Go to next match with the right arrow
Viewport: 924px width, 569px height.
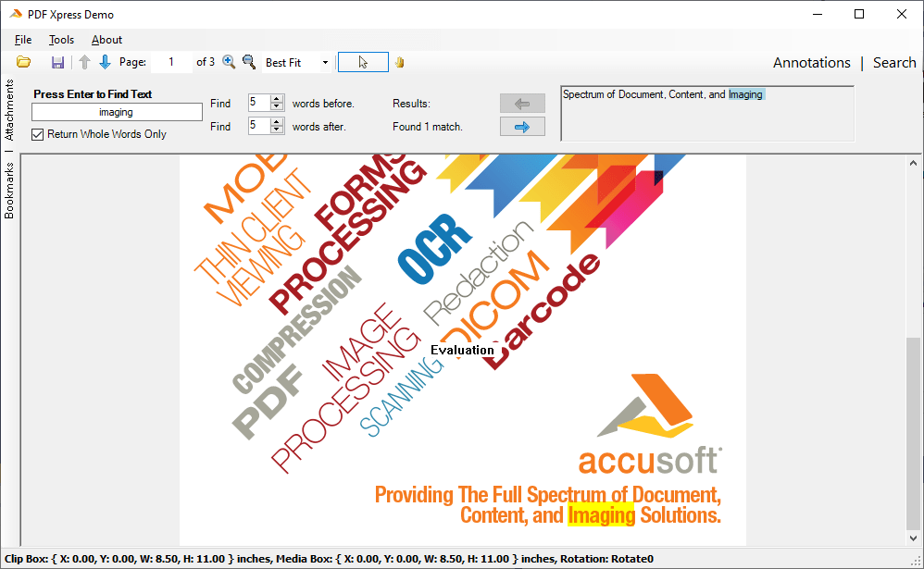point(522,126)
